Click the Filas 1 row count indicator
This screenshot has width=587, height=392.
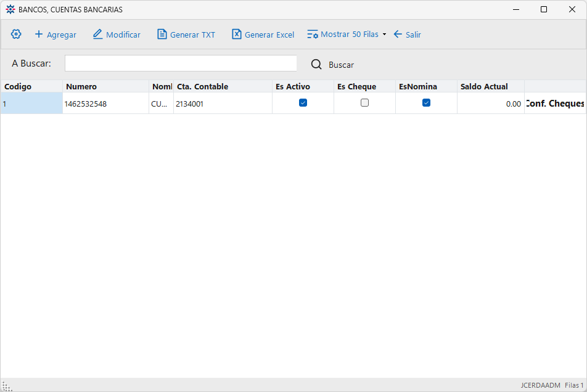[574, 385]
